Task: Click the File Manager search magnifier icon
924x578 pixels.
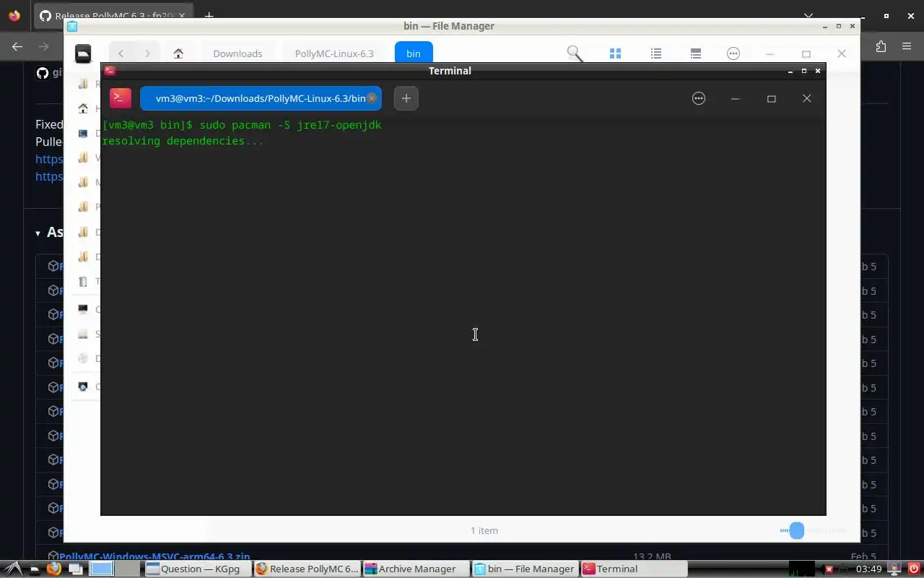Action: tap(575, 53)
